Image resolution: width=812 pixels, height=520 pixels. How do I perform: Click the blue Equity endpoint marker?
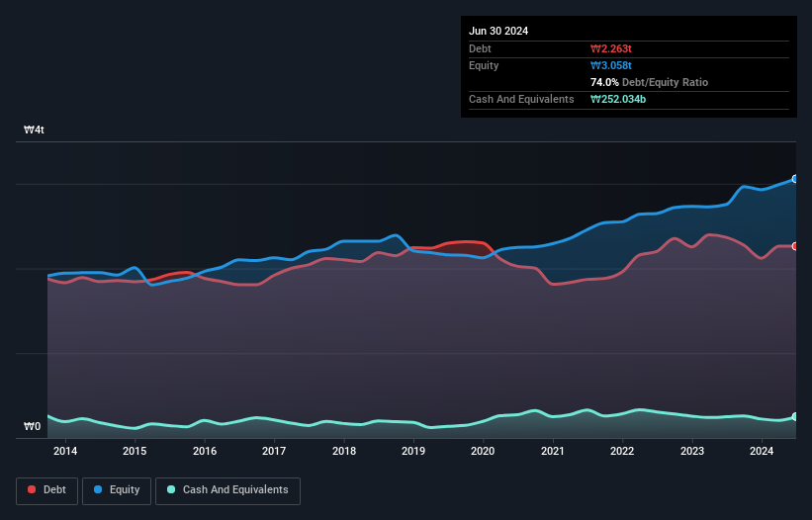795,179
